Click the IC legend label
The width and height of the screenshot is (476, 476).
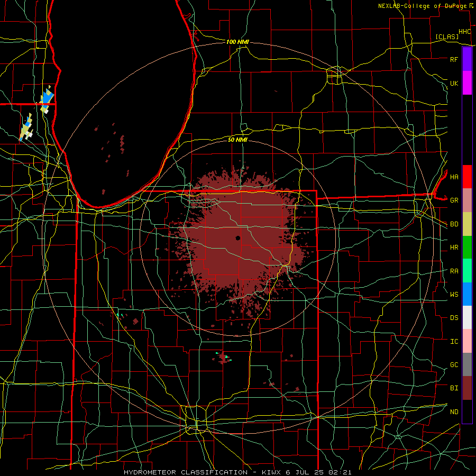(454, 342)
